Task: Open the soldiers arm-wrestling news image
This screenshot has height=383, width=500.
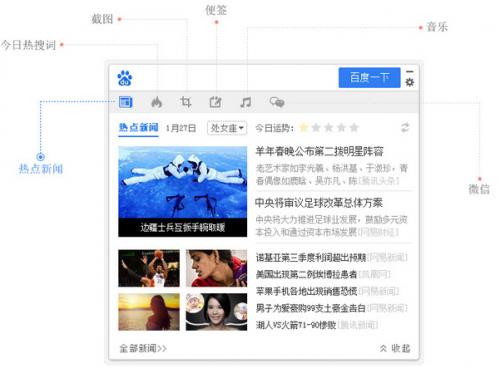Action: click(183, 191)
